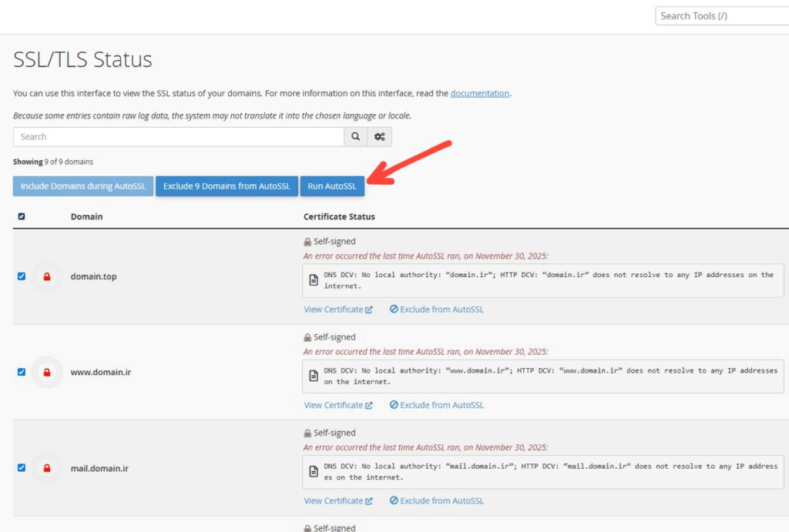This screenshot has width=789, height=532.
Task: Open the gears advanced search options
Action: 380,137
